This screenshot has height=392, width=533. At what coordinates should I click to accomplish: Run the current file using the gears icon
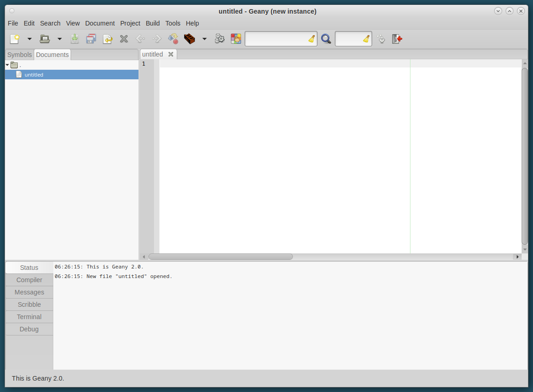pyautogui.click(x=220, y=39)
